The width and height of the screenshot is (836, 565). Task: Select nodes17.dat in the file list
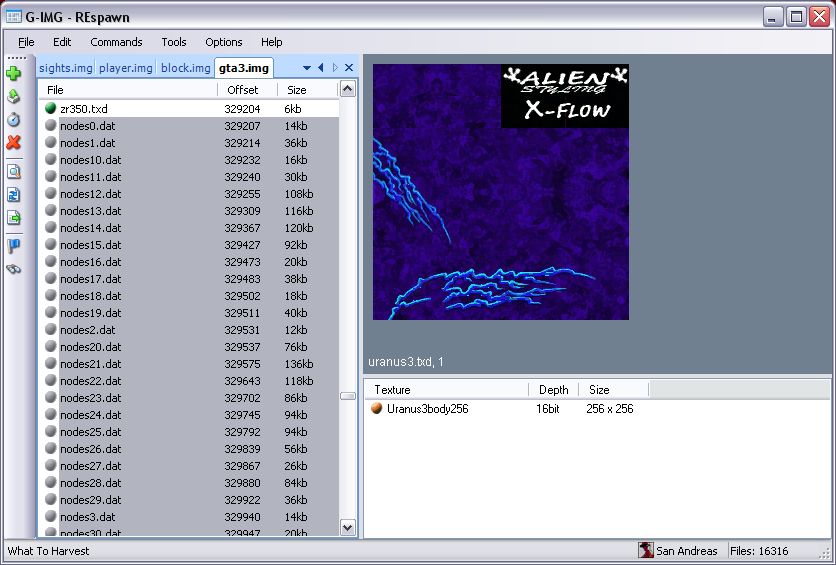tap(189, 279)
